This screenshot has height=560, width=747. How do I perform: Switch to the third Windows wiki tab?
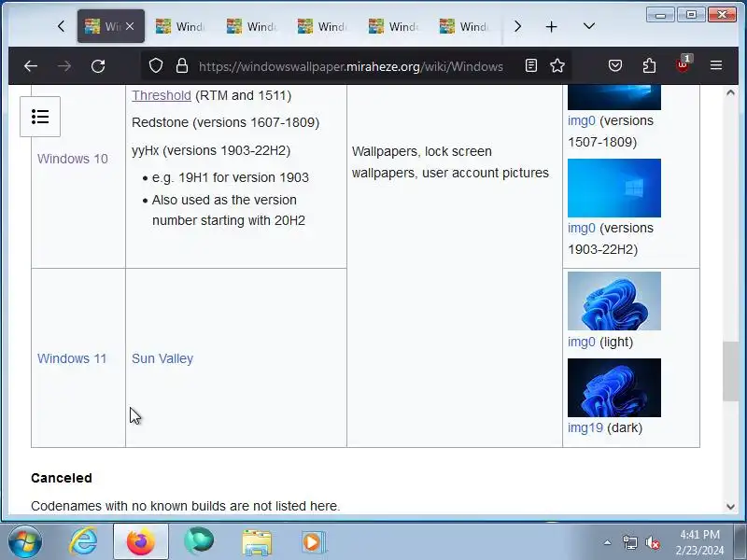[x=252, y=27]
